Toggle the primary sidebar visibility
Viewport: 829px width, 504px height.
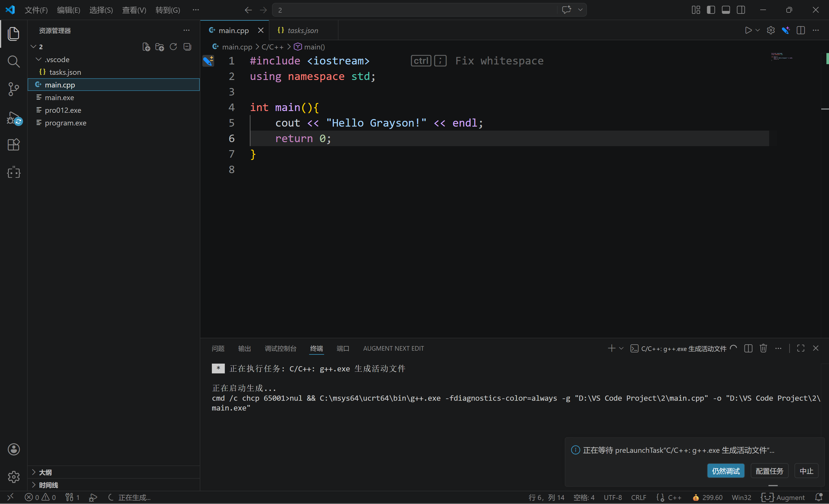pos(711,10)
